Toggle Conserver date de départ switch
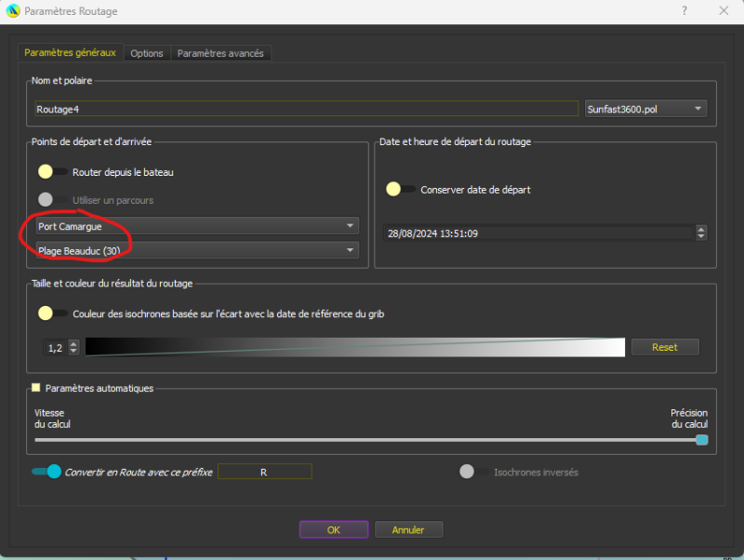Screen dimensions: 744x560 pyautogui.click(x=401, y=190)
